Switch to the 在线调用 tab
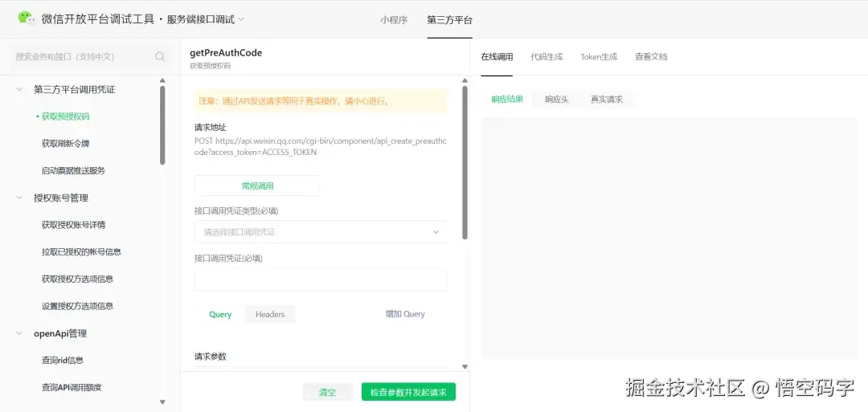 click(497, 56)
